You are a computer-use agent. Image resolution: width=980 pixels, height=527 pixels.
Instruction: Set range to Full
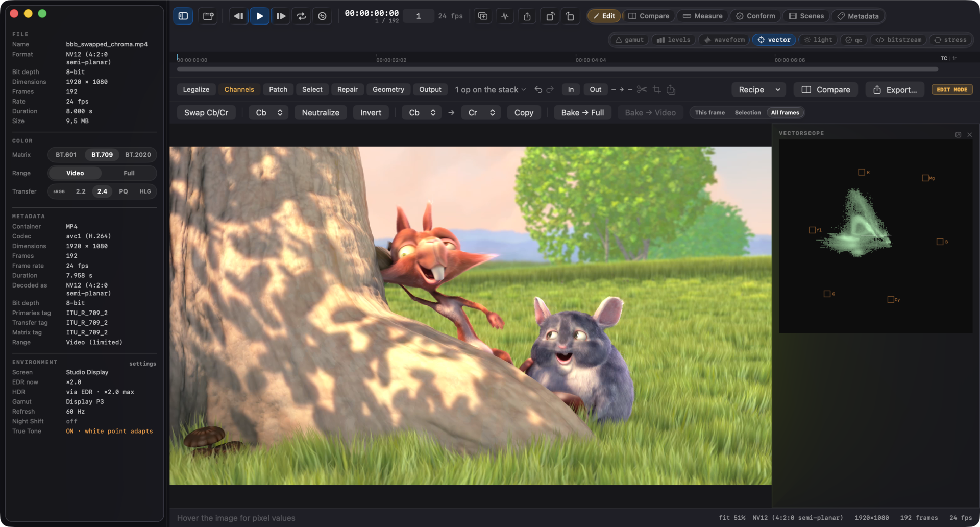pyautogui.click(x=129, y=173)
